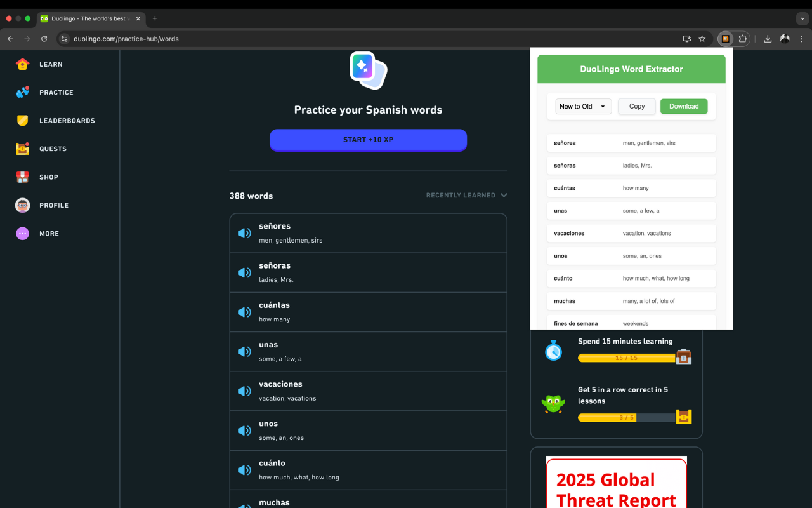Click the green owl quest icon

pyautogui.click(x=553, y=404)
